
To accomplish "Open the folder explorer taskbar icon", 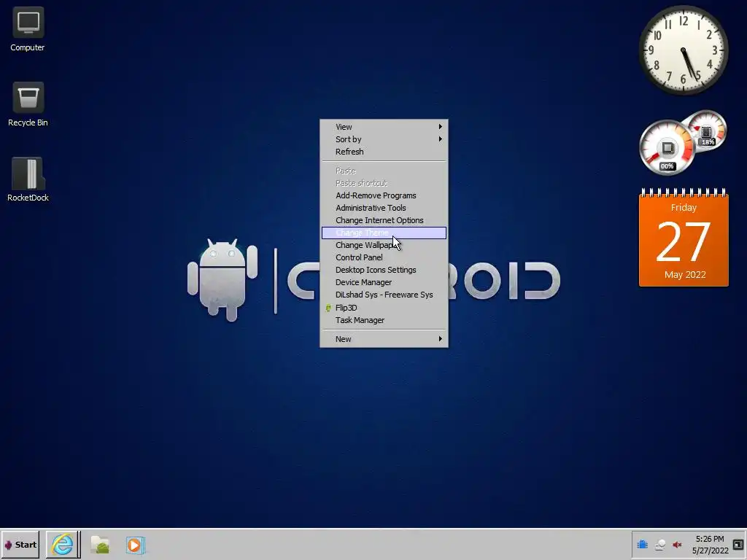I will coord(100,545).
